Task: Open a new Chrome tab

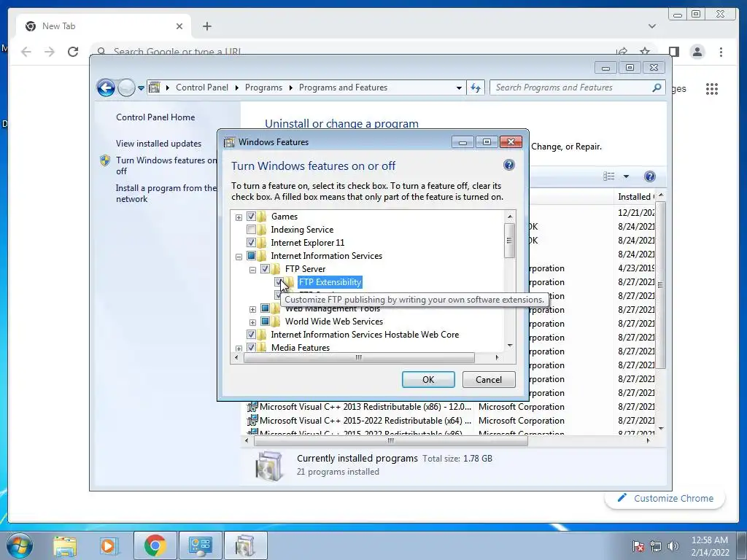Action: pos(206,26)
